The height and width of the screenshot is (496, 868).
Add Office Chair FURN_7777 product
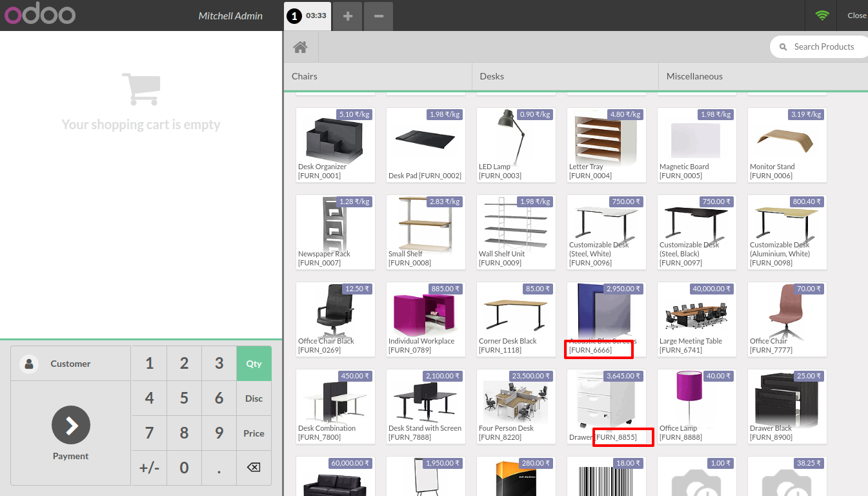click(787, 320)
